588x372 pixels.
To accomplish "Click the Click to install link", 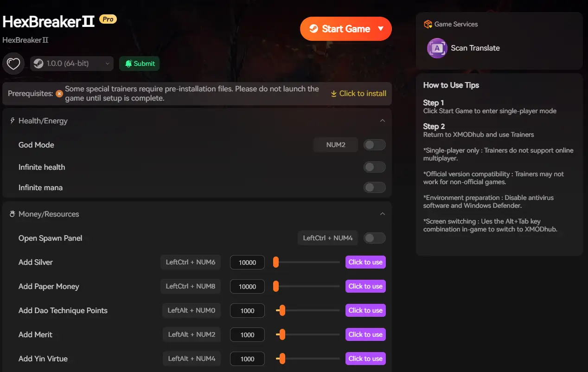I will pos(363,94).
